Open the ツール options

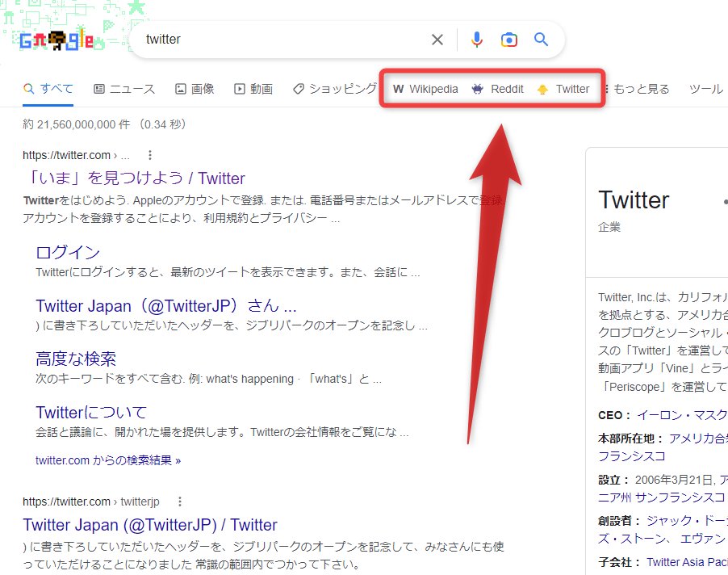click(705, 89)
